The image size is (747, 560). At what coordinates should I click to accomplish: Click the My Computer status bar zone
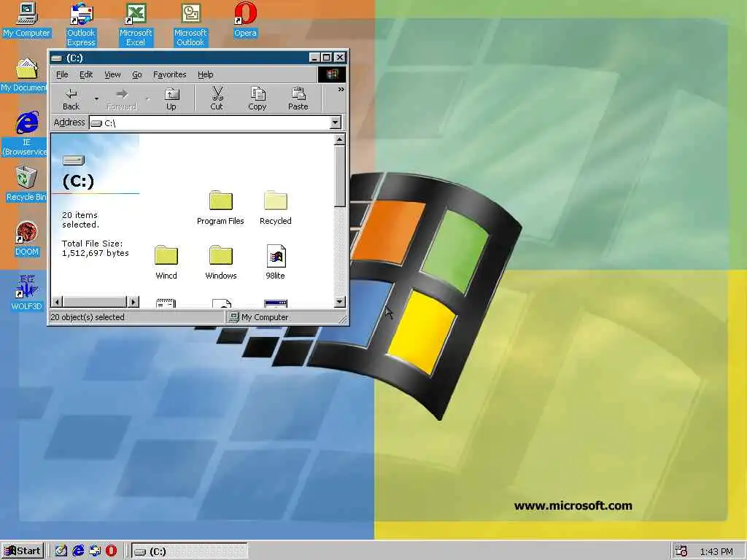282,317
